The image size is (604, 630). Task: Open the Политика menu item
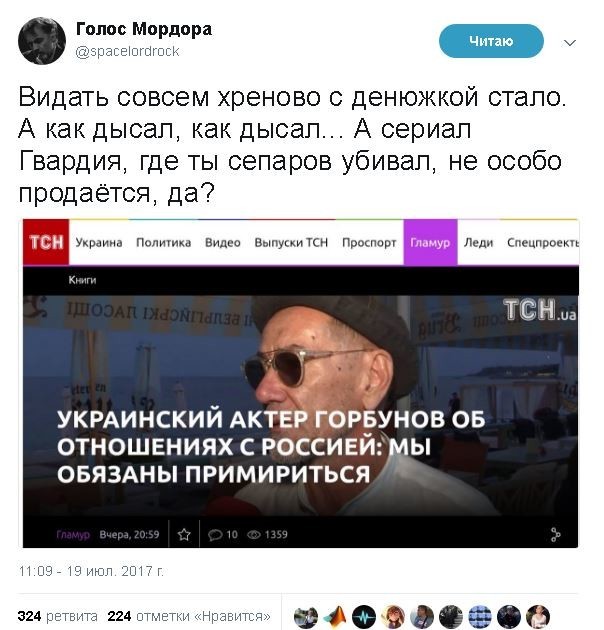163,243
